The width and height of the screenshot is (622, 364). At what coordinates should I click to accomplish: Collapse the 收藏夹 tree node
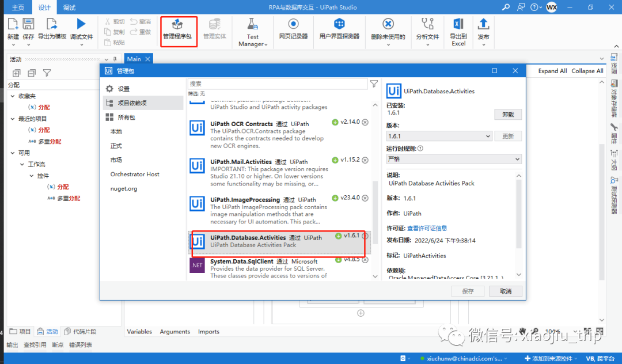point(12,96)
